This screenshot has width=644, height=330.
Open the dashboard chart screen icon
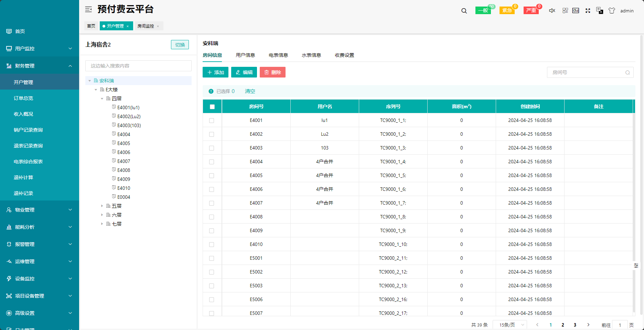tap(576, 11)
